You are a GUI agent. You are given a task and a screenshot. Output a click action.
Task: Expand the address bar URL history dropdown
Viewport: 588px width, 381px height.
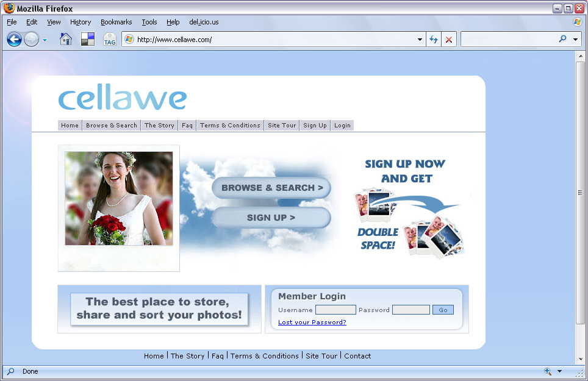click(420, 40)
